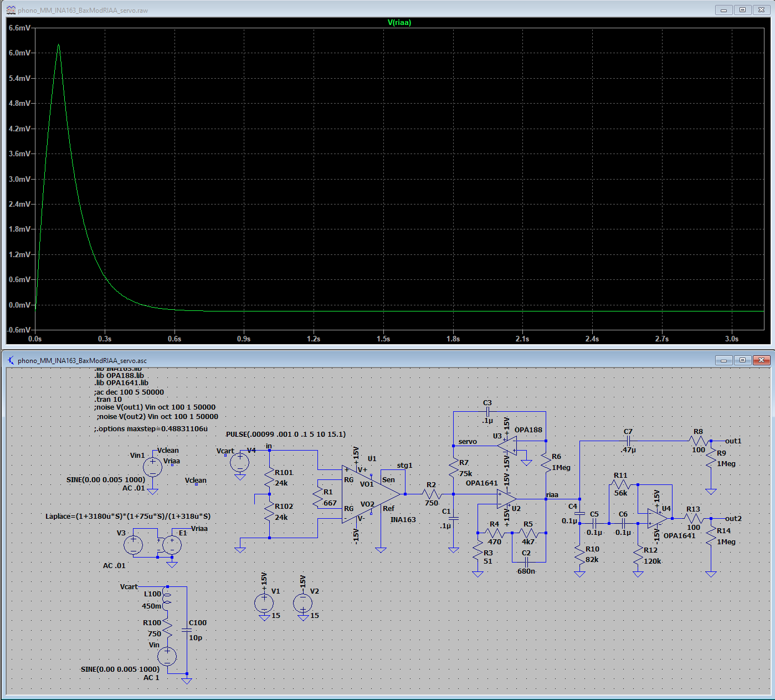Select servo capacitor C3

[x=487, y=412]
